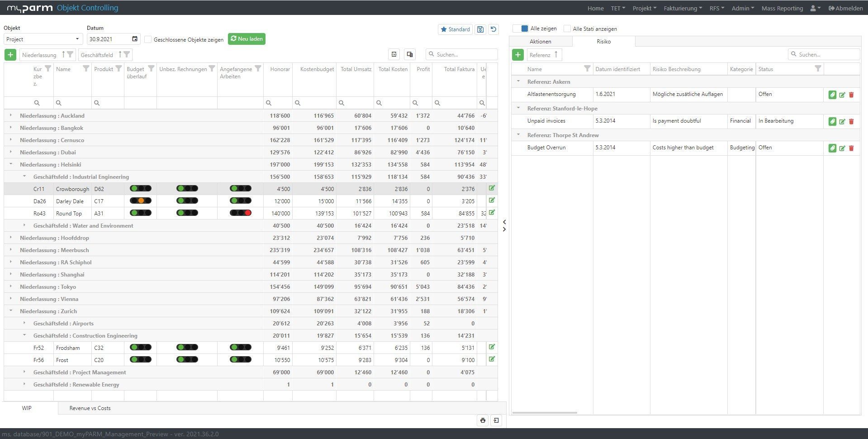Image resolution: width=868 pixels, height=439 pixels.
Task: Enable the Alle Stati anzeigen checkbox
Action: pos(567,29)
